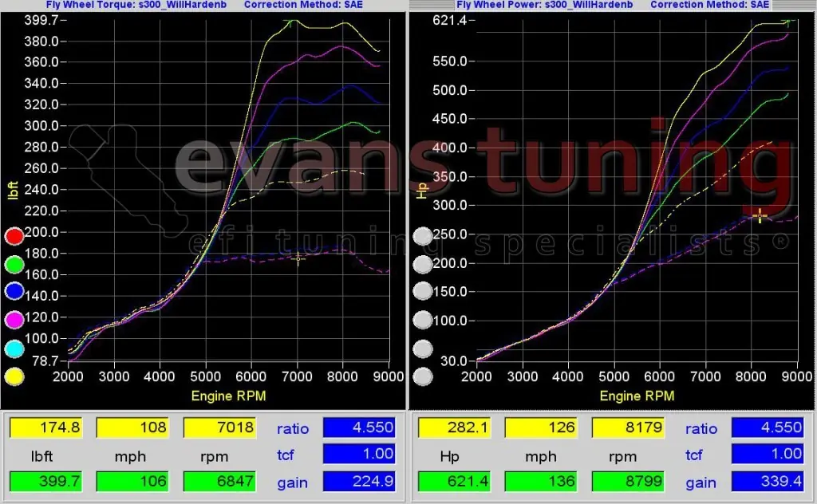The height and width of the screenshot is (504, 817).
Task: Click the Engine RPM label under torque graph
Action: pos(228,396)
